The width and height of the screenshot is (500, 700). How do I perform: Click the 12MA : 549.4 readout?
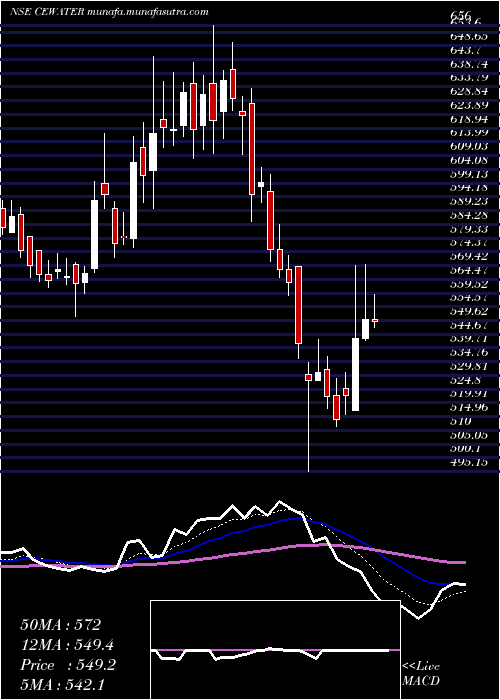[x=67, y=645]
